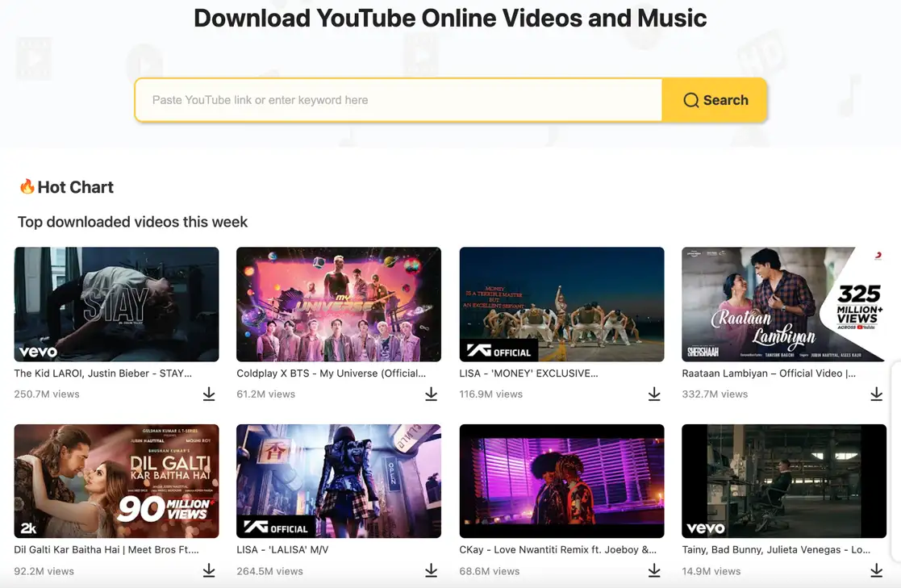Click the '92.2M views' text

pyautogui.click(x=44, y=571)
